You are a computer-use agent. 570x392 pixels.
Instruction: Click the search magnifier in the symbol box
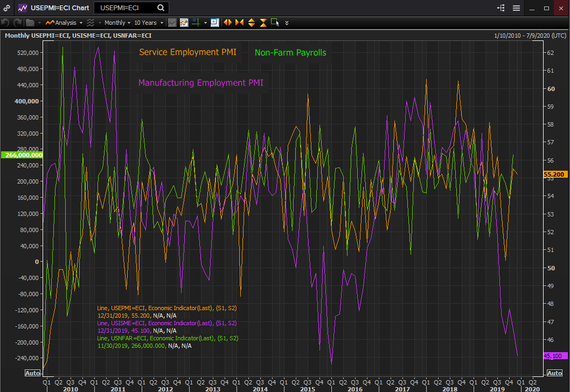tap(161, 8)
